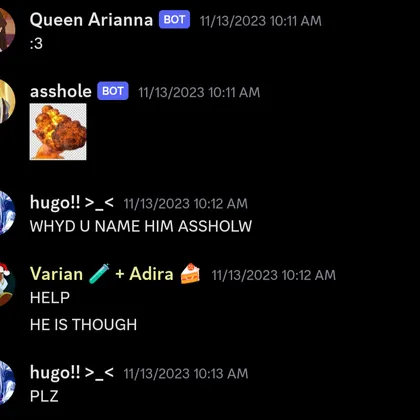Click hugo!! >_< username above PLZ
The height and width of the screenshot is (420, 420).
click(x=72, y=373)
